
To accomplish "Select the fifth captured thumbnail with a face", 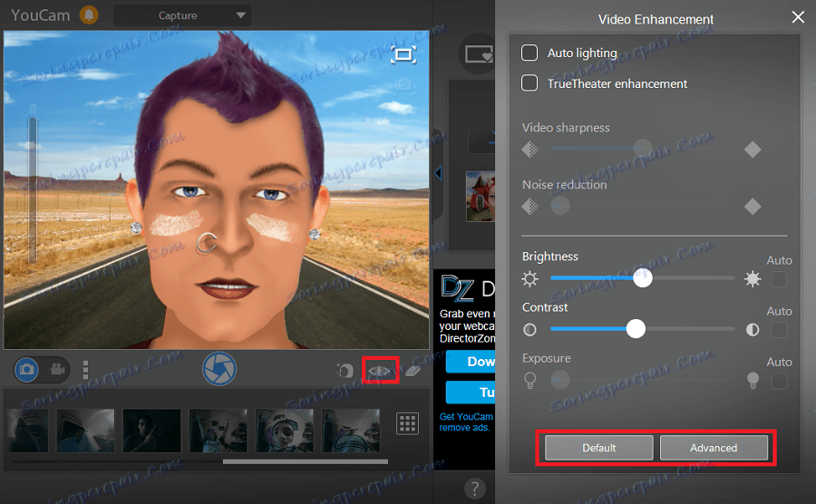I will point(284,431).
